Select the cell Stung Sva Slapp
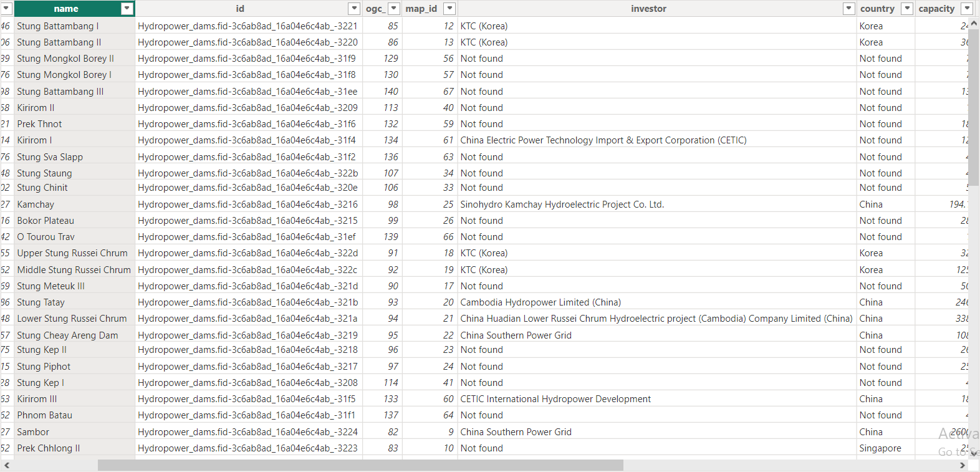980x472 pixels. pyautogui.click(x=74, y=157)
